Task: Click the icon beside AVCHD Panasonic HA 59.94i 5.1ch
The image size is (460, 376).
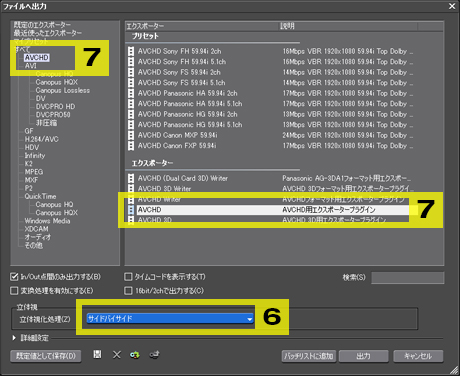Action: 131,104
